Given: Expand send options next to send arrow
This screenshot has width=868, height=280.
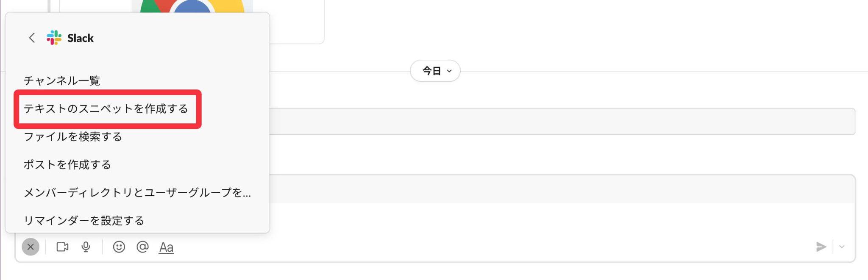Looking at the screenshot, I should (842, 247).
